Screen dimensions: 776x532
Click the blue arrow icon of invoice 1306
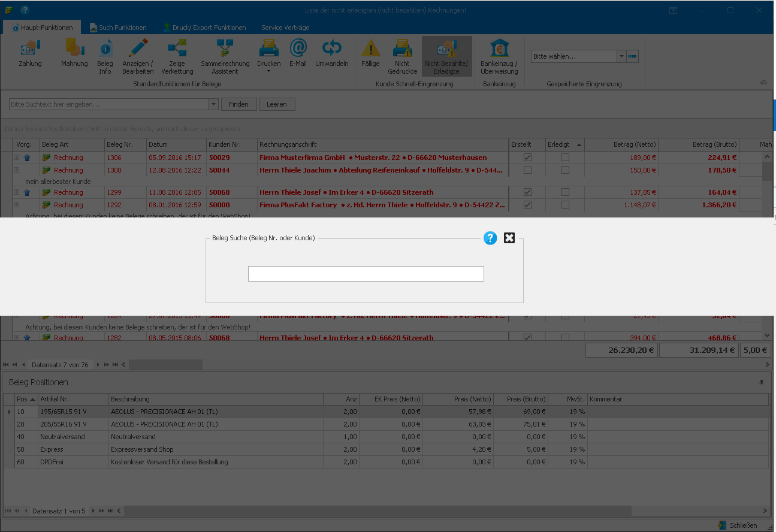[26, 158]
